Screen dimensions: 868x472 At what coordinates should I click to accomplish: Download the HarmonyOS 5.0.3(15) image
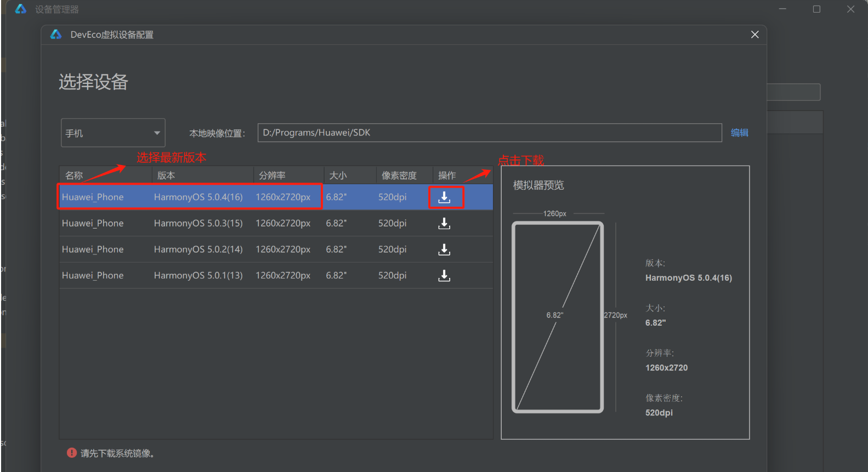pos(444,224)
